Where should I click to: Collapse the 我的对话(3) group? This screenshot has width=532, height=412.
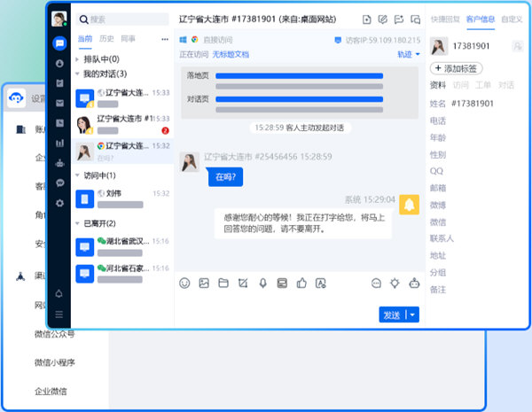pos(77,74)
